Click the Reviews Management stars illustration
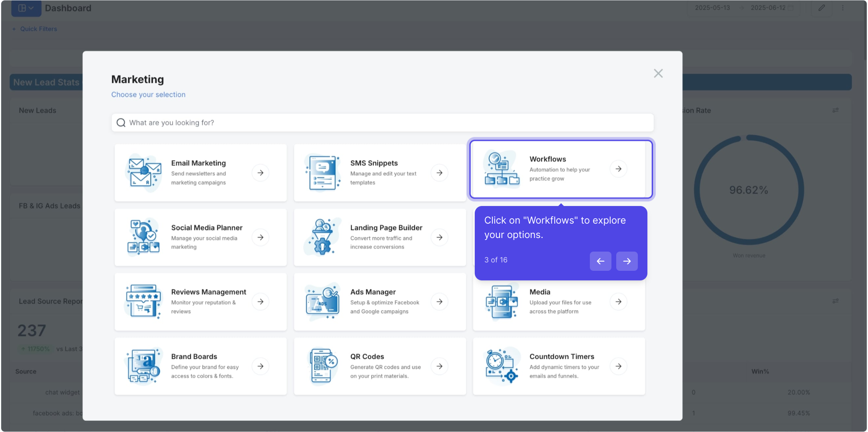 pyautogui.click(x=143, y=301)
